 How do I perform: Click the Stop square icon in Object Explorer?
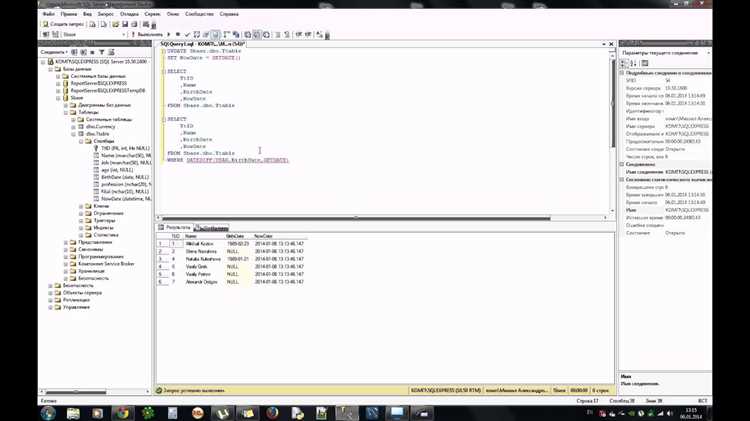pos(92,52)
